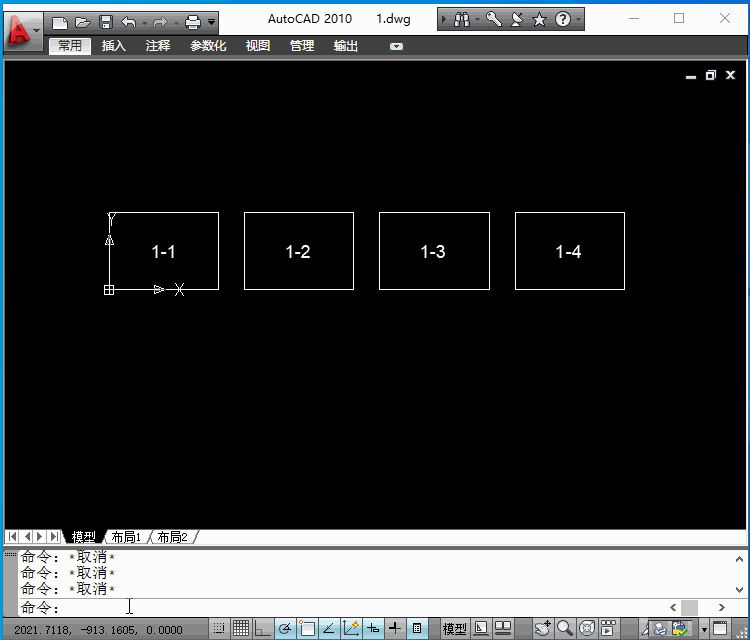
Task: Click Quick View Drawings icon
Action: click(503, 628)
